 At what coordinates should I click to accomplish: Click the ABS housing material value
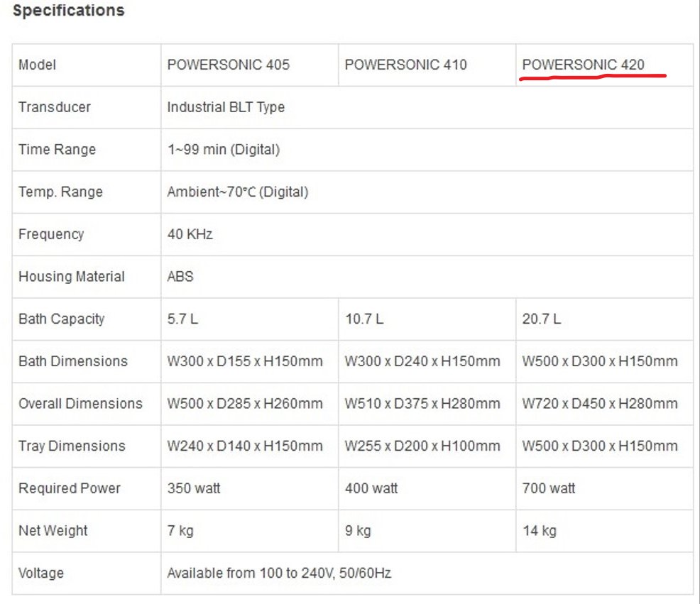pyautogui.click(x=180, y=277)
